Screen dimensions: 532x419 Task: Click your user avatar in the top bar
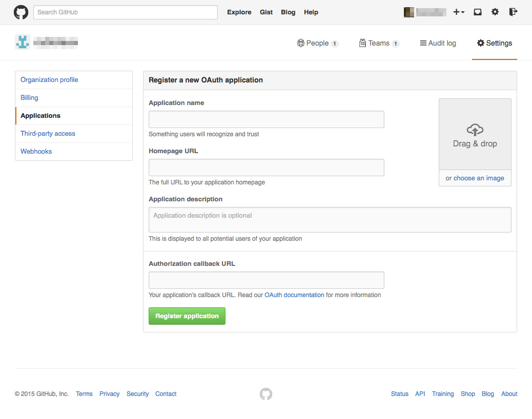(x=408, y=11)
